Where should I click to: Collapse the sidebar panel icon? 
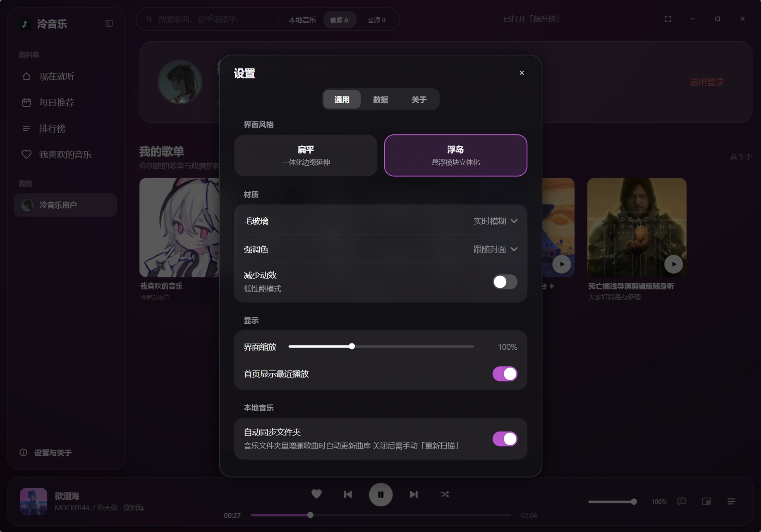pyautogui.click(x=109, y=24)
